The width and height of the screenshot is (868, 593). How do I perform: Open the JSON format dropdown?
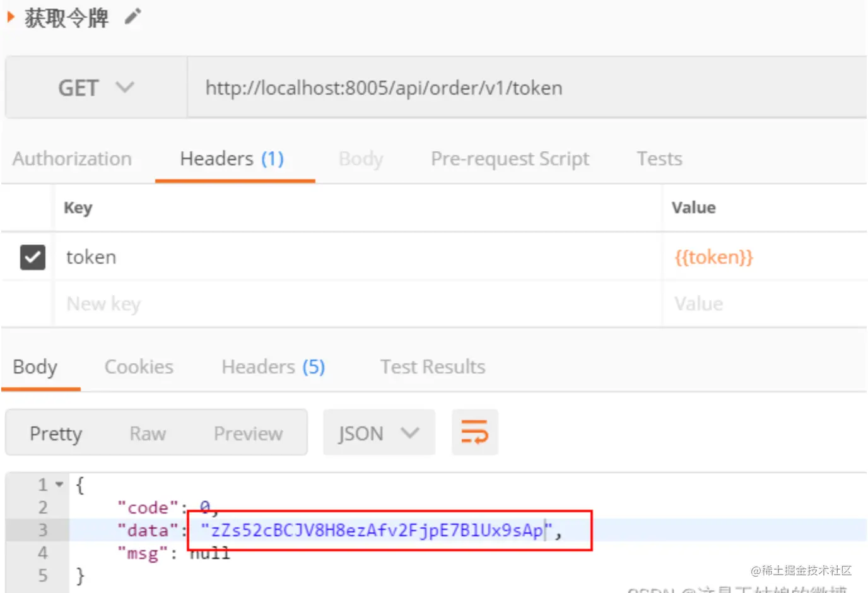(x=379, y=433)
